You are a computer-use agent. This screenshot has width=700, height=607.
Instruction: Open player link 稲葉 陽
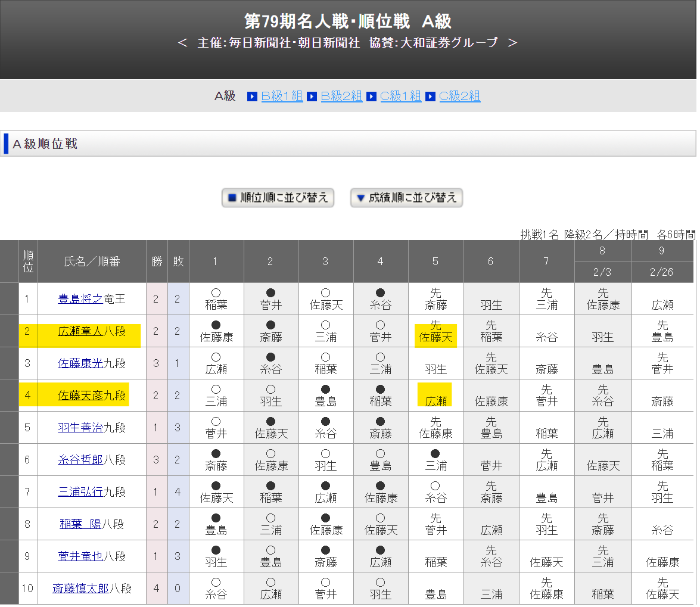(x=80, y=524)
